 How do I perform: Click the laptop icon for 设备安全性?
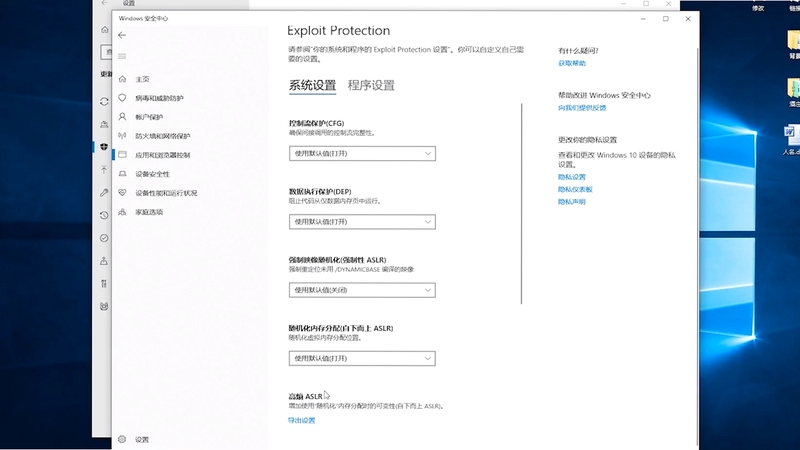122,174
